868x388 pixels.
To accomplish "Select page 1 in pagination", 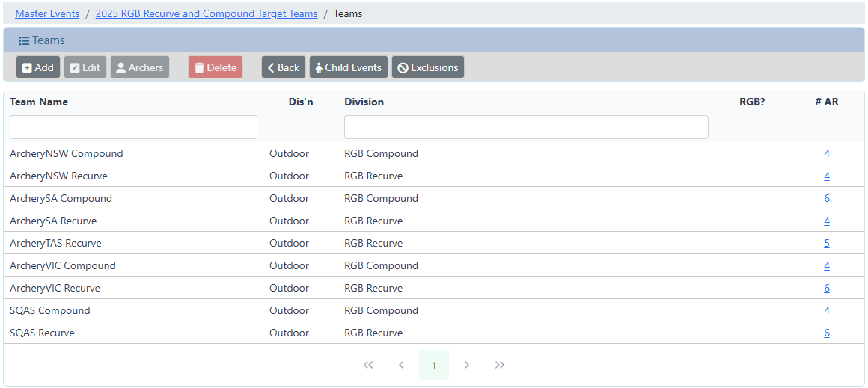I will tap(434, 365).
